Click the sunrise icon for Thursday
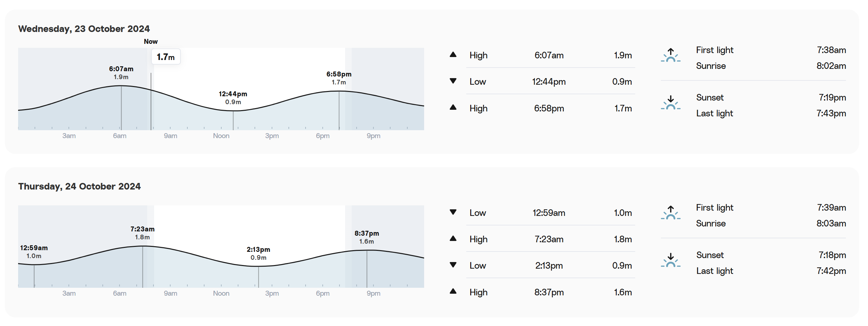Screen dimensions: 868x326 (x=670, y=213)
